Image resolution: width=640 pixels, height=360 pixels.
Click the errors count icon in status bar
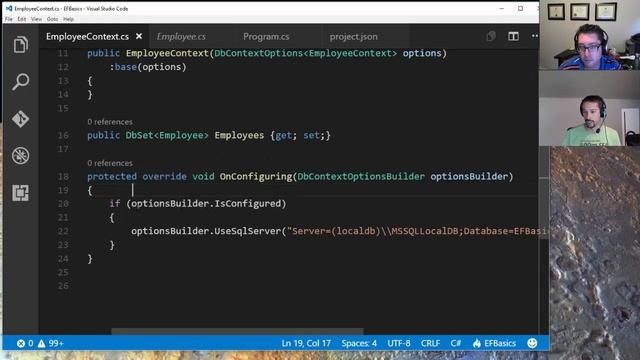[25, 343]
